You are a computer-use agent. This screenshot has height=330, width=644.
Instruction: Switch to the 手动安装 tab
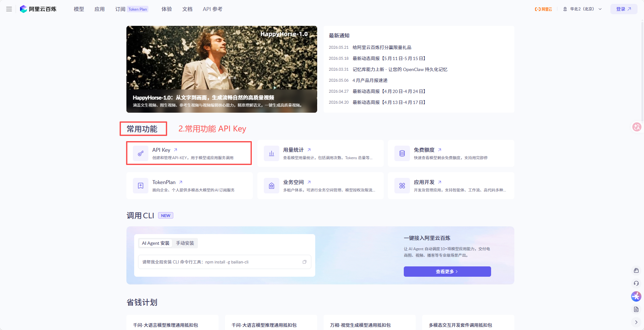185,243
